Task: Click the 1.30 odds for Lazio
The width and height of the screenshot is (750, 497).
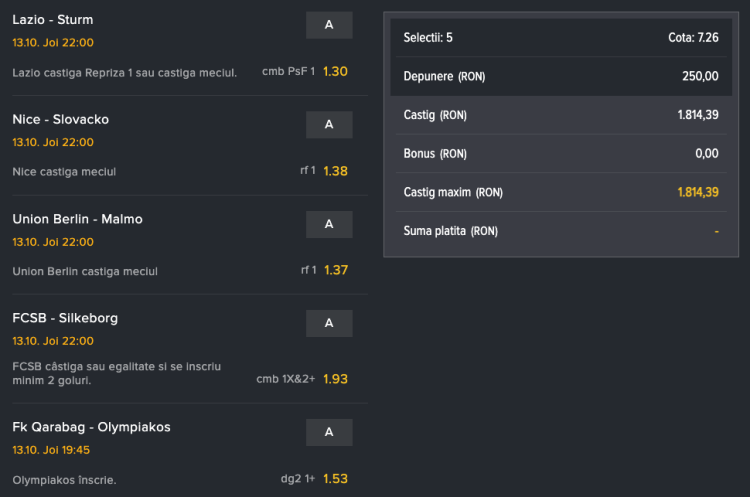Action: tap(335, 72)
